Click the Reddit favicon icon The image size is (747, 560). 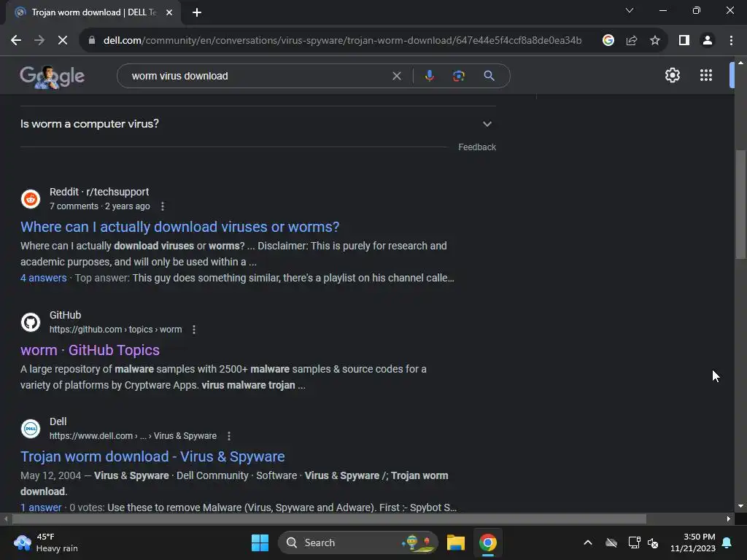(31, 198)
